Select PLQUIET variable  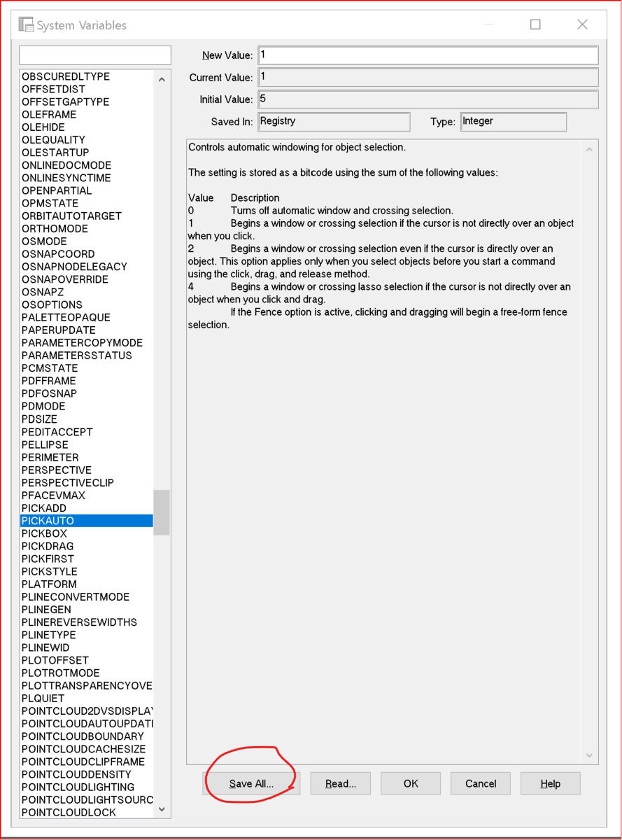pos(43,698)
